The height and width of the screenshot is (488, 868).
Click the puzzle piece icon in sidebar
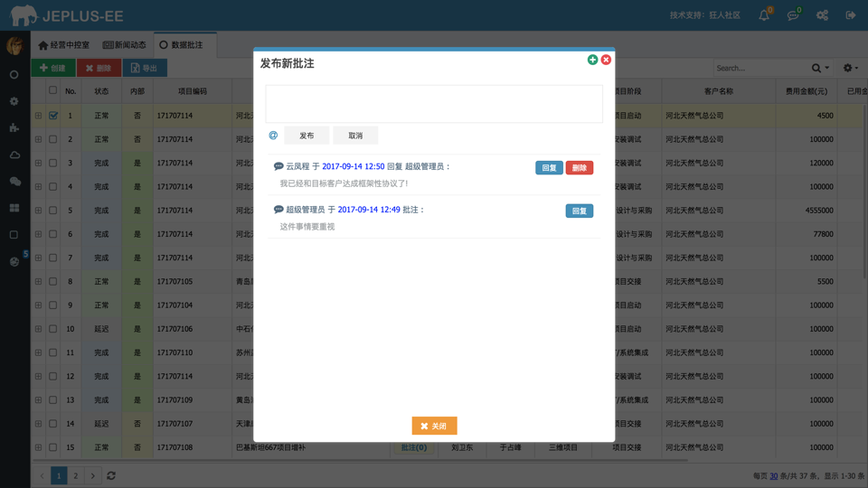[14, 128]
